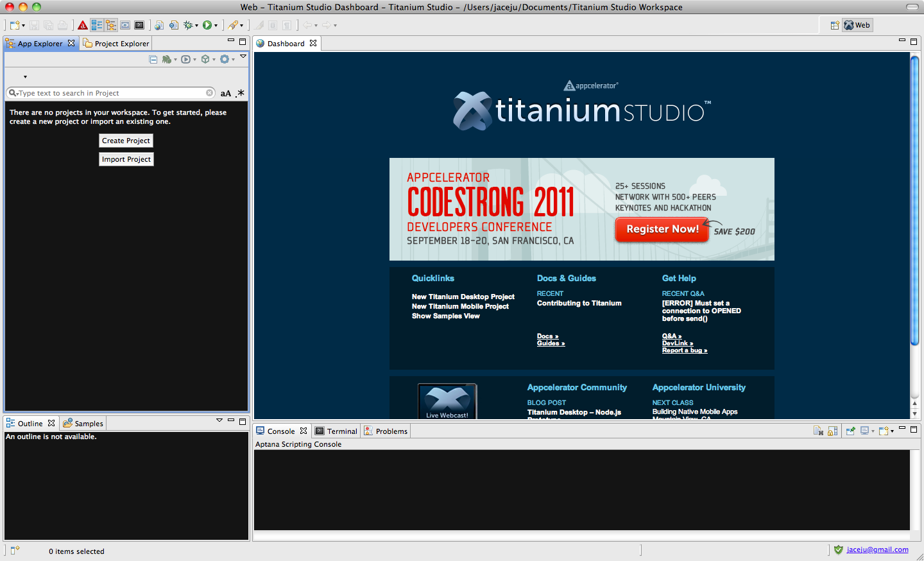Click the Live Webcast thumbnail

[447, 401]
